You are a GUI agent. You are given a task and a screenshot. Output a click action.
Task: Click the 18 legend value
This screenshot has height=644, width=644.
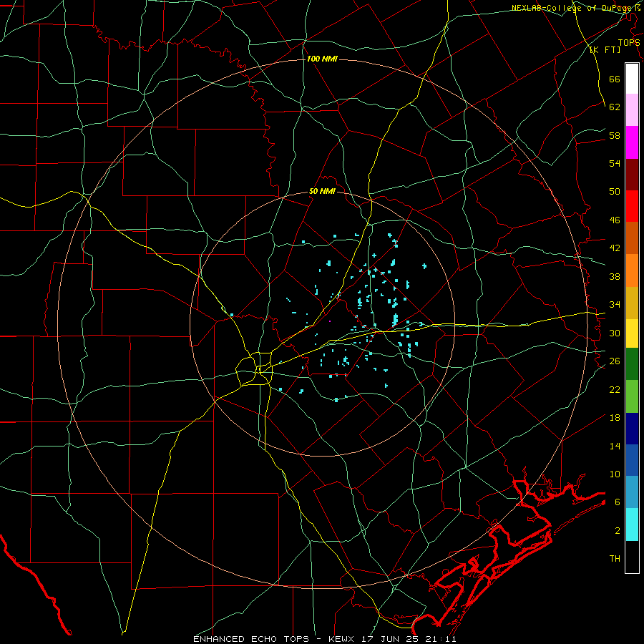(615, 418)
